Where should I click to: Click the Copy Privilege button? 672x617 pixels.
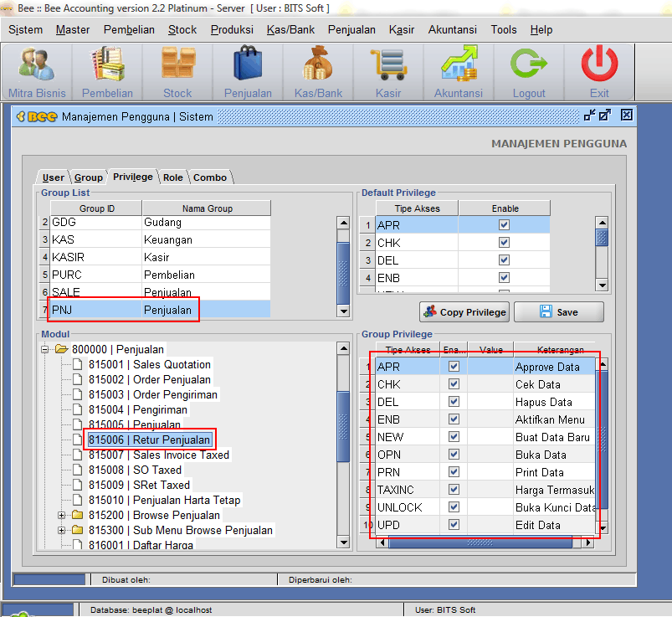464,312
